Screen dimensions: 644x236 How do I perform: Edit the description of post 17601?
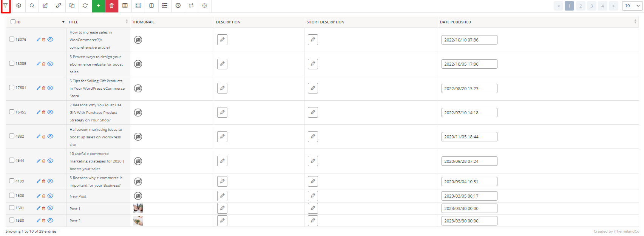[222, 88]
